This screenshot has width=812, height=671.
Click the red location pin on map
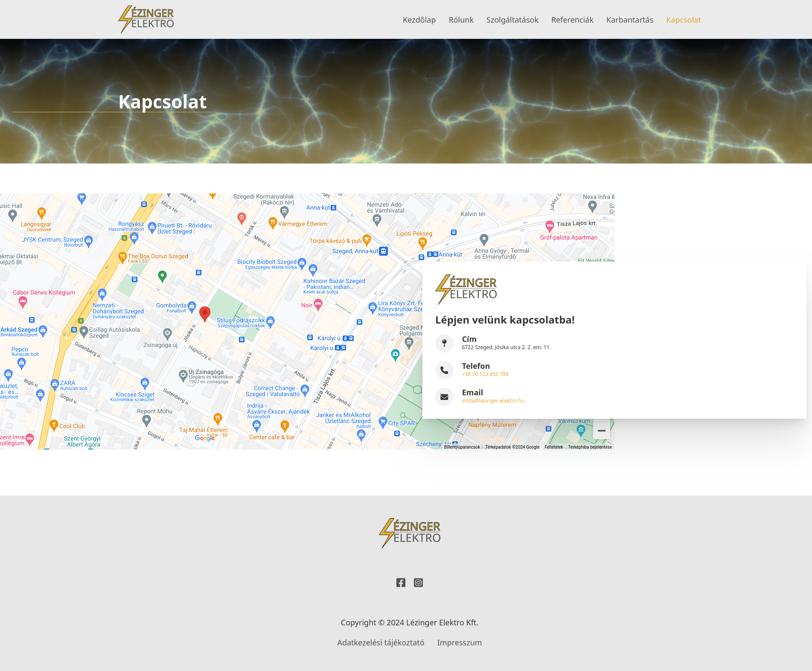point(205,313)
